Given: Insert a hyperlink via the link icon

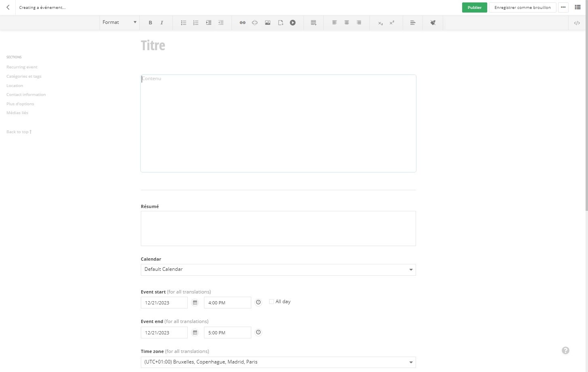Looking at the screenshot, I should tap(242, 23).
